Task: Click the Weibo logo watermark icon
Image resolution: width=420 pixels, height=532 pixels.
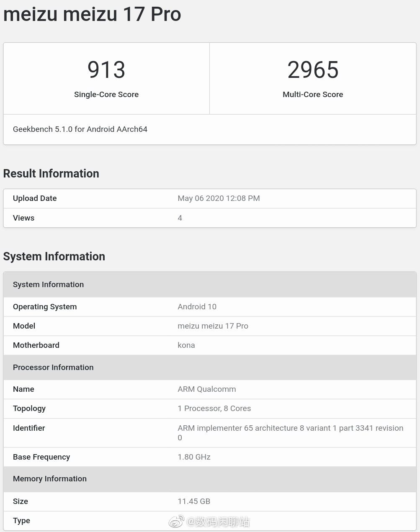Action: coord(176,522)
